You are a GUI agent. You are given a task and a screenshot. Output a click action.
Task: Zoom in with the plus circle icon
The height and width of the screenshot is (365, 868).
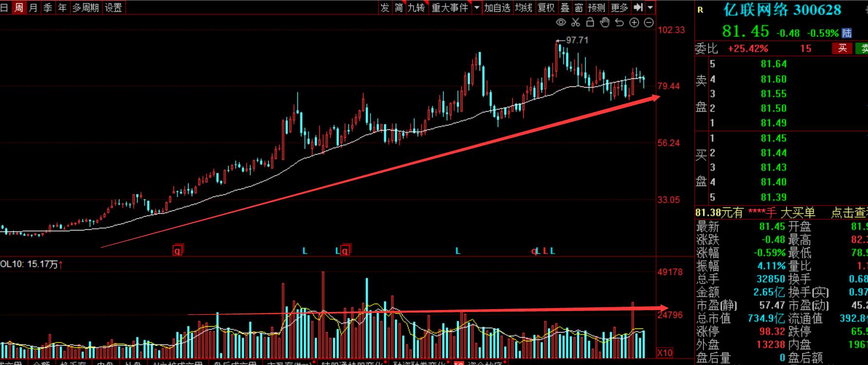coord(634,22)
